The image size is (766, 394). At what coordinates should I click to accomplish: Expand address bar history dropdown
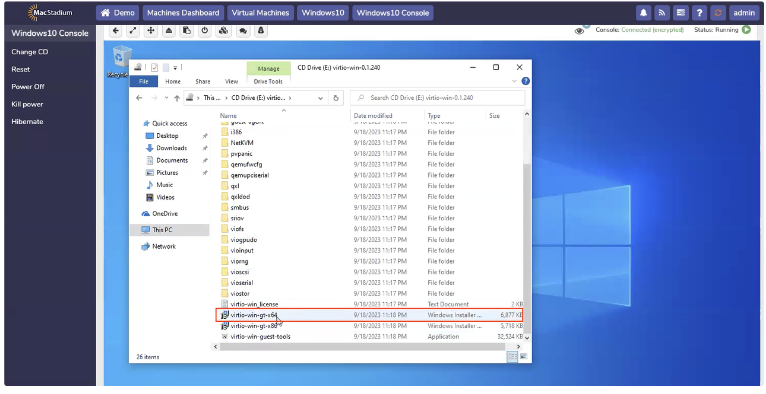320,98
